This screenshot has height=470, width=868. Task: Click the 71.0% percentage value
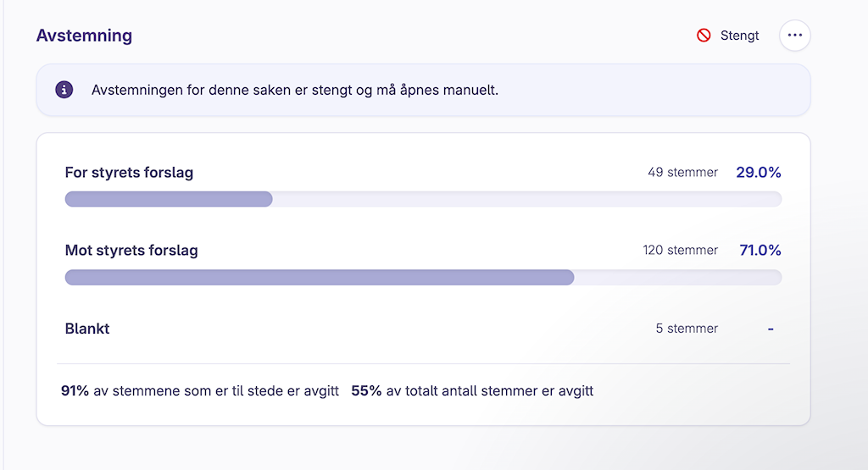tap(760, 251)
